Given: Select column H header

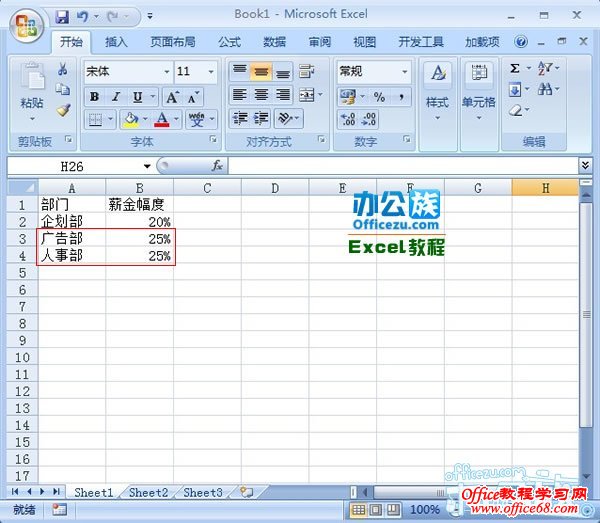Looking at the screenshot, I should point(545,188).
